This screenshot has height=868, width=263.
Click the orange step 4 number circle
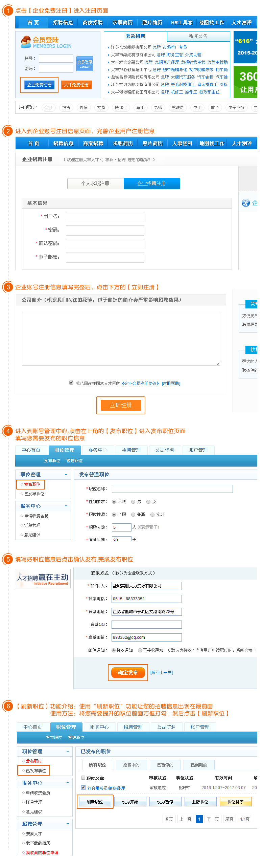(x=8, y=431)
